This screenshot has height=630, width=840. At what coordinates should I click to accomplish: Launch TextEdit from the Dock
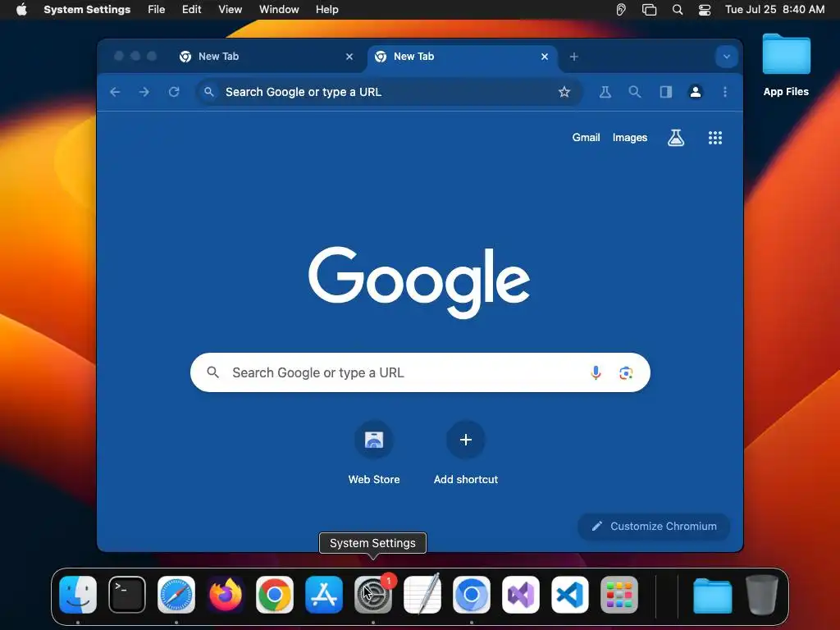point(422,595)
